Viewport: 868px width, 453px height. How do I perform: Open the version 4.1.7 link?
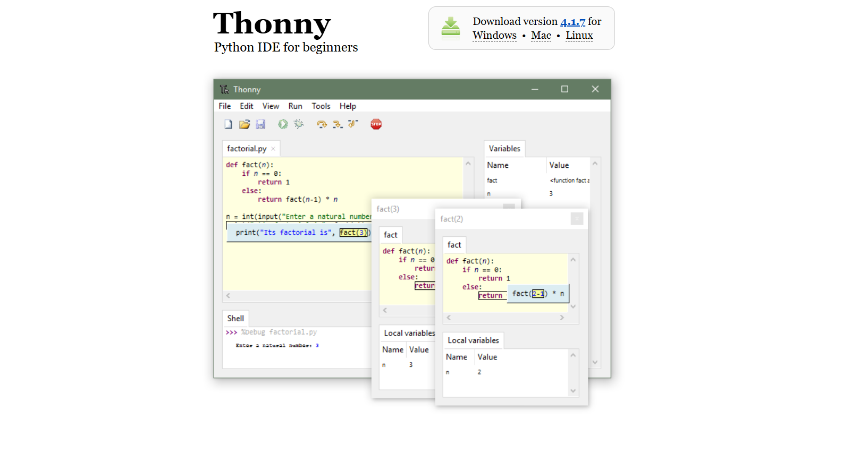(x=572, y=22)
